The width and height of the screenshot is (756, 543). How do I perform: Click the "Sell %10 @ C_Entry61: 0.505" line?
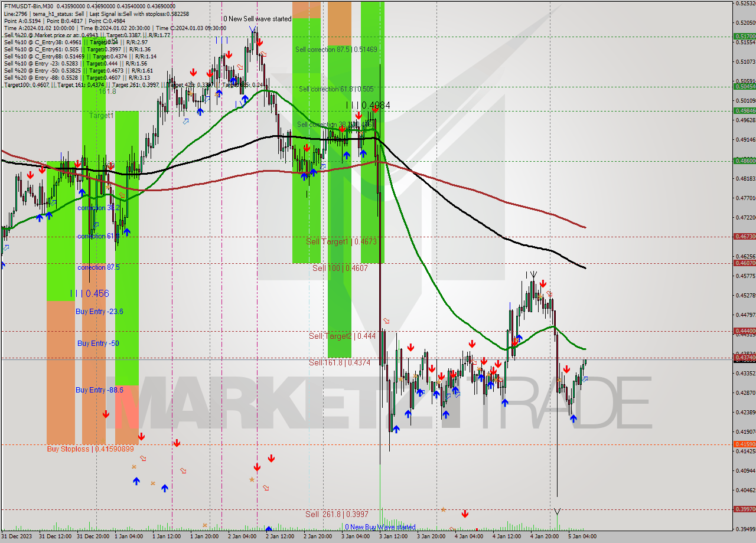[77, 49]
